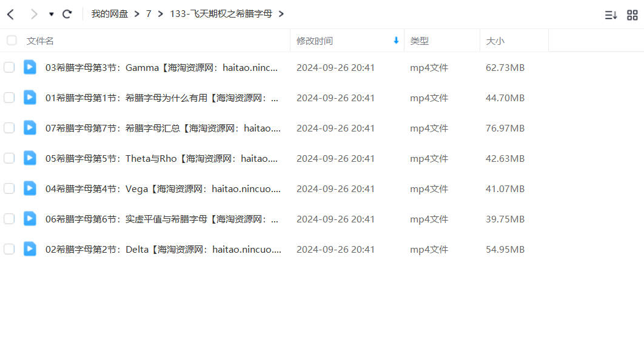The image size is (644, 363).
Task: Click the date in the 04 Vega row
Action: coord(335,189)
